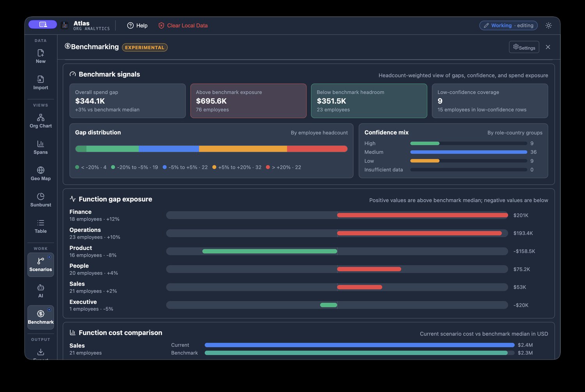The image size is (585, 392).
Task: Click the orange segment of Gap distribution bar
Action: click(x=243, y=149)
